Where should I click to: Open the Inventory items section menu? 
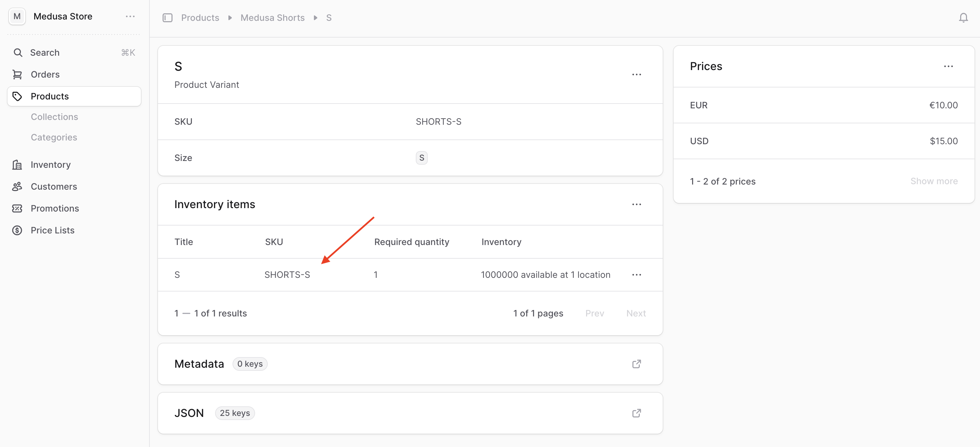point(636,204)
